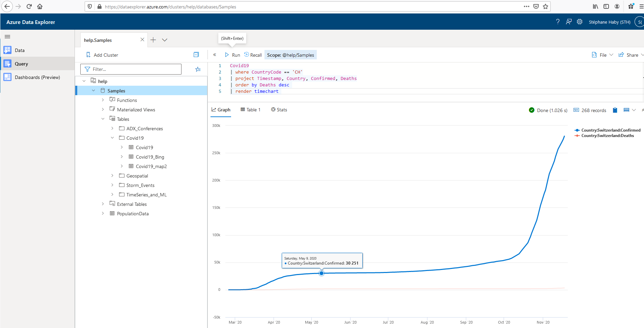644x328 pixels.
Task: Expand the External Tables folder
Action: [103, 204]
